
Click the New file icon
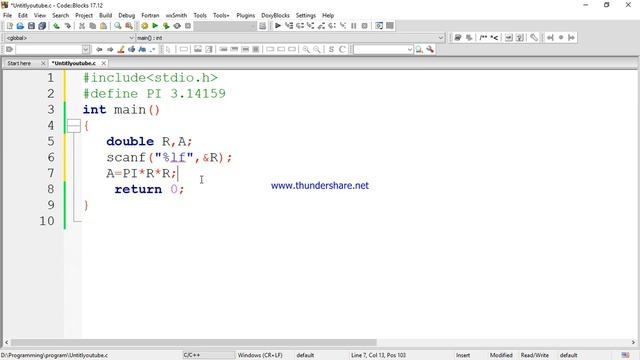tap(10, 26)
